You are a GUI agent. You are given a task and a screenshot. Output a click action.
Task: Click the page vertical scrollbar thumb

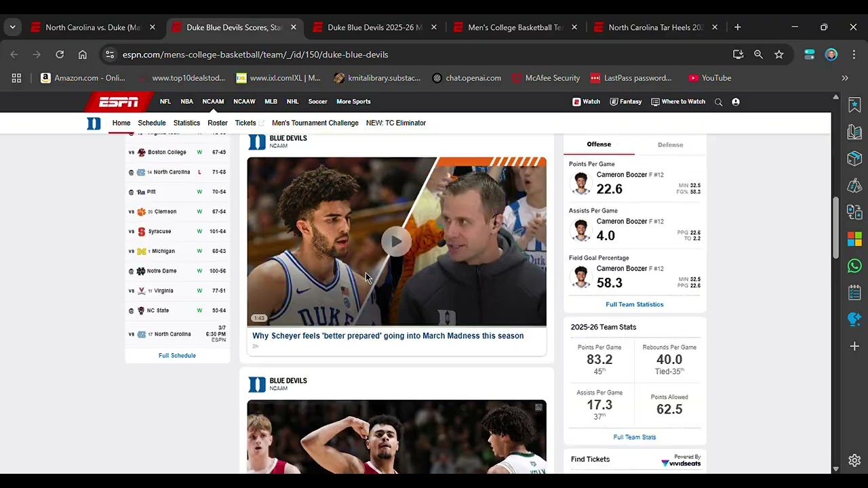(835, 227)
